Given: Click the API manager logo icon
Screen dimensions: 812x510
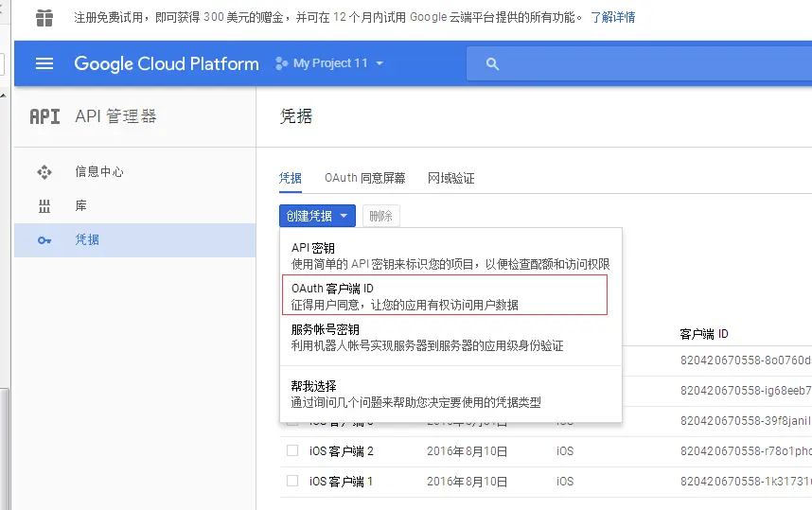Looking at the screenshot, I should click(44, 116).
